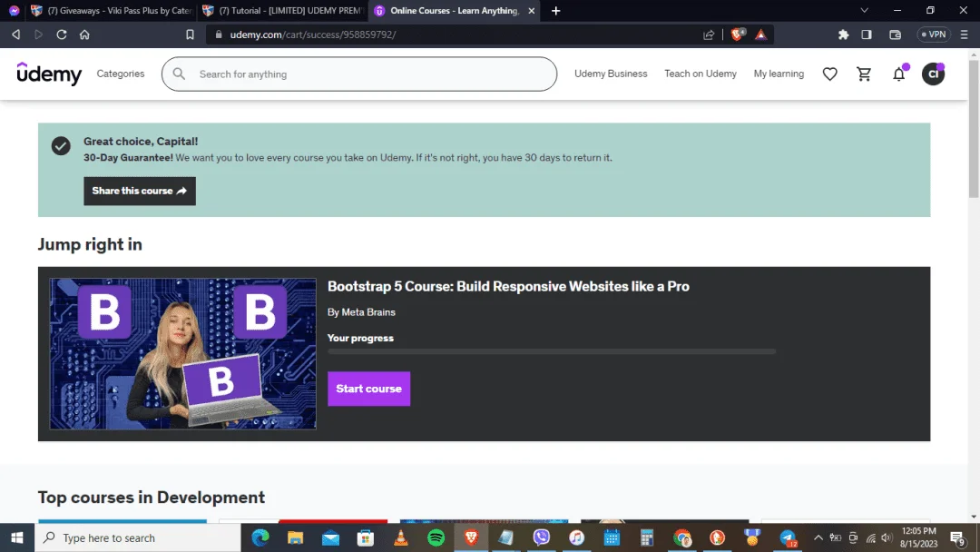
Task: Open Spotify from the taskbar
Action: (436, 537)
